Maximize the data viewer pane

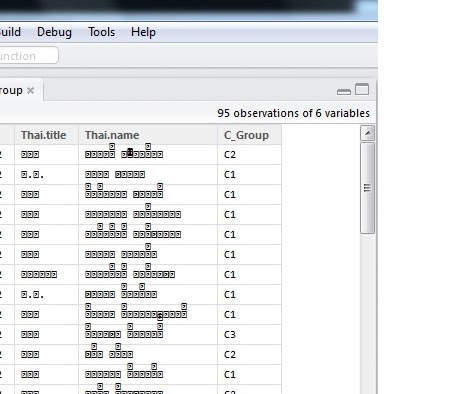click(x=362, y=89)
